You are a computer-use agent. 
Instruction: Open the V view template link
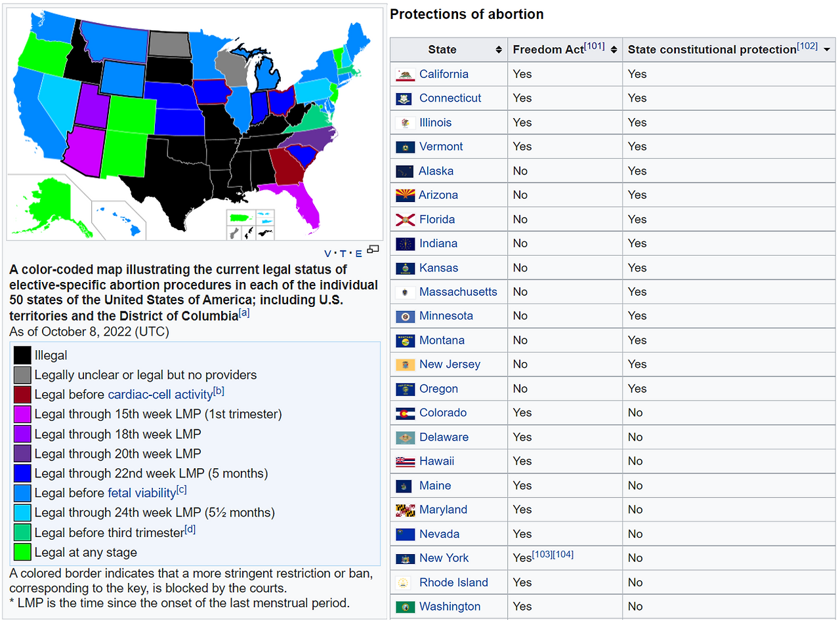click(328, 254)
